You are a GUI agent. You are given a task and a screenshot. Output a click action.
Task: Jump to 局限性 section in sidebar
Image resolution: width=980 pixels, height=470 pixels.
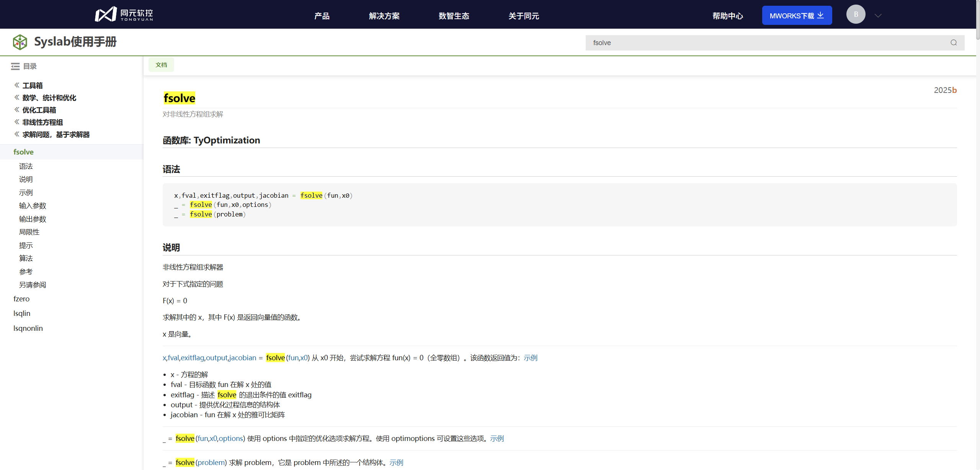tap(29, 232)
